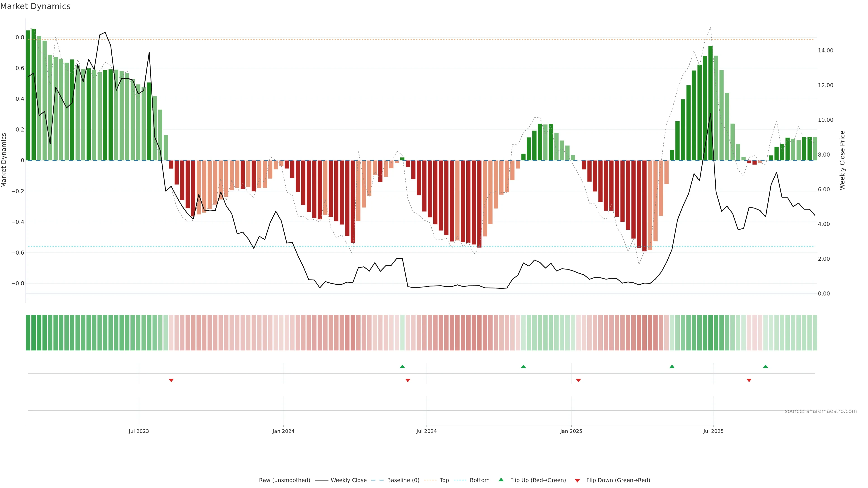868x488 pixels.
Task: Click the Jan 2025 x-axis label
Action: click(571, 431)
